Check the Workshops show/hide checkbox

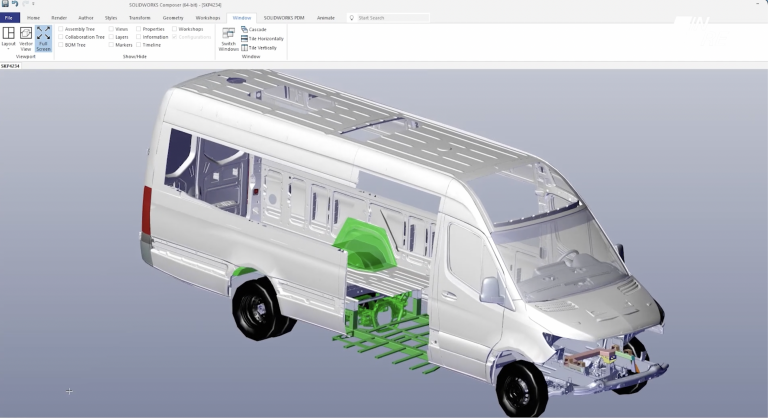pyautogui.click(x=174, y=29)
